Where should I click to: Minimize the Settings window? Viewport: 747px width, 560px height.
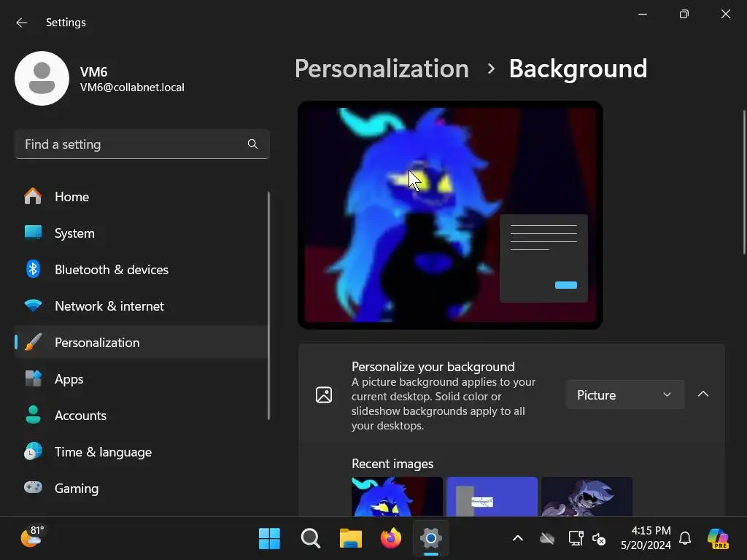[643, 15]
